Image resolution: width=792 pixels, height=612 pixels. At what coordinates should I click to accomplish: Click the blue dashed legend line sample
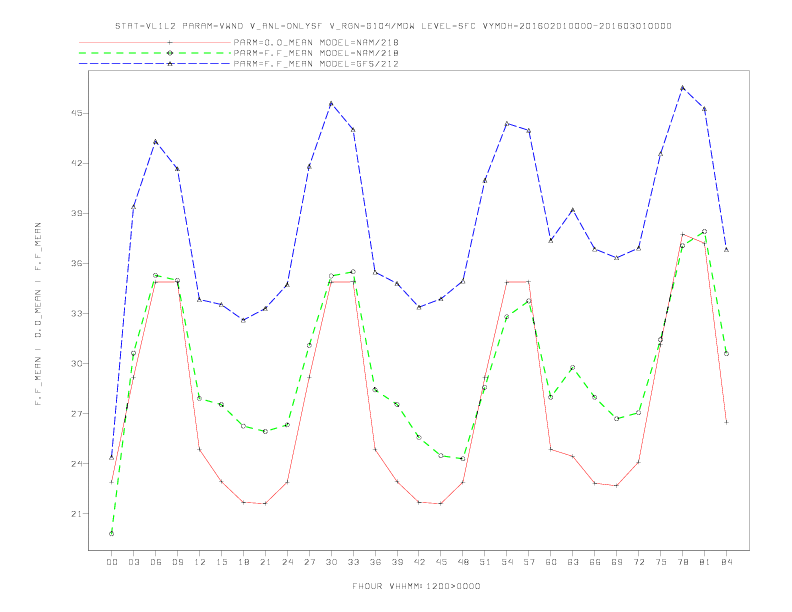(x=155, y=64)
